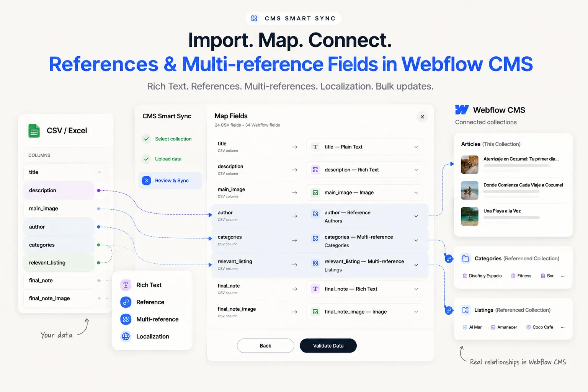Select the author CSV column
The height and width of the screenshot is (392, 588).
point(59,227)
